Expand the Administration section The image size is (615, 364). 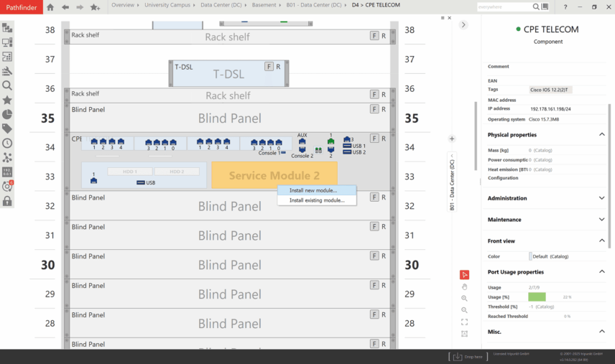pos(601,198)
